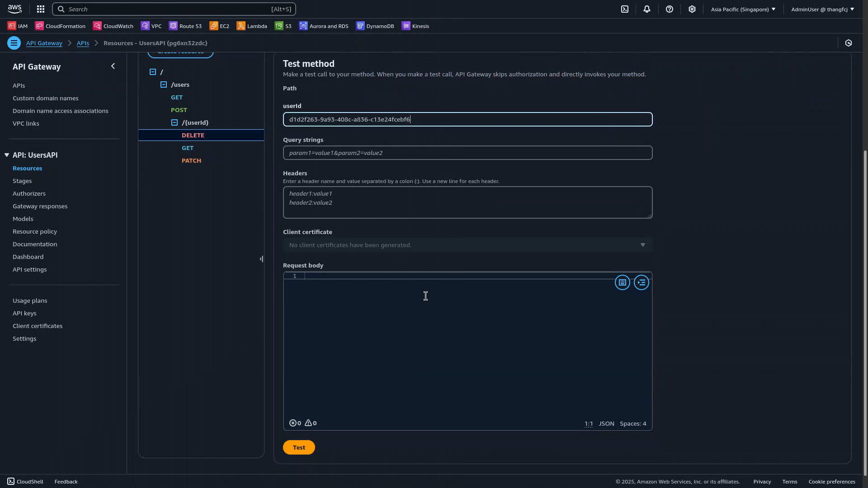
Task: Go to Stages in sidebar
Action: point(22,181)
